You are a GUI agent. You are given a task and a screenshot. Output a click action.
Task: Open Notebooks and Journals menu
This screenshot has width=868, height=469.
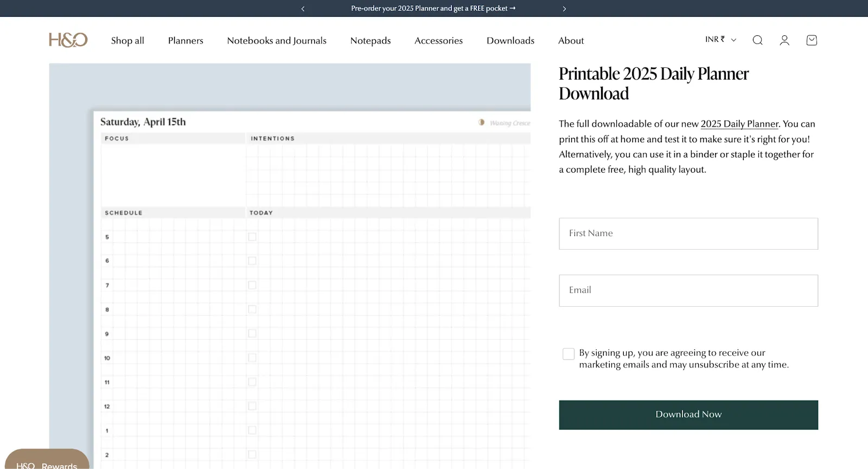(x=277, y=41)
